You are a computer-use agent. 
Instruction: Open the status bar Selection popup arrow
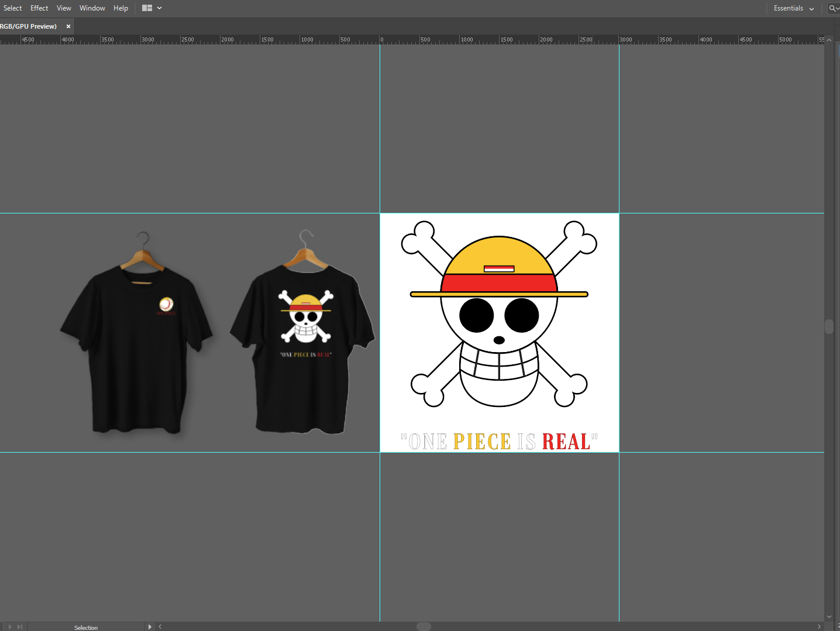click(150, 627)
